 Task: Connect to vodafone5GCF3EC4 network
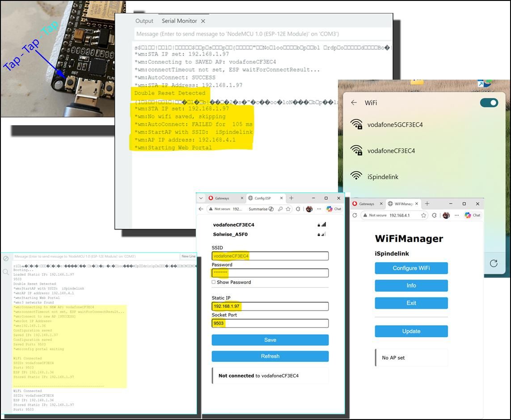(424, 124)
